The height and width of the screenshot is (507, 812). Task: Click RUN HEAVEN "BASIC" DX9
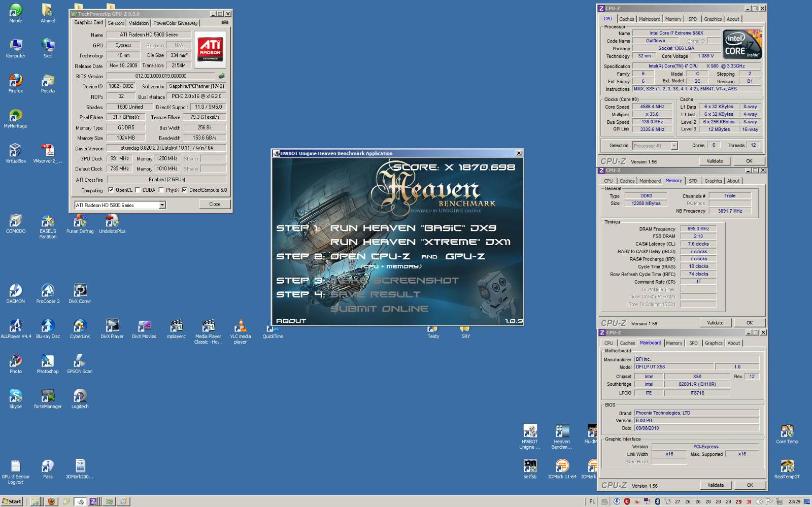[x=414, y=228]
